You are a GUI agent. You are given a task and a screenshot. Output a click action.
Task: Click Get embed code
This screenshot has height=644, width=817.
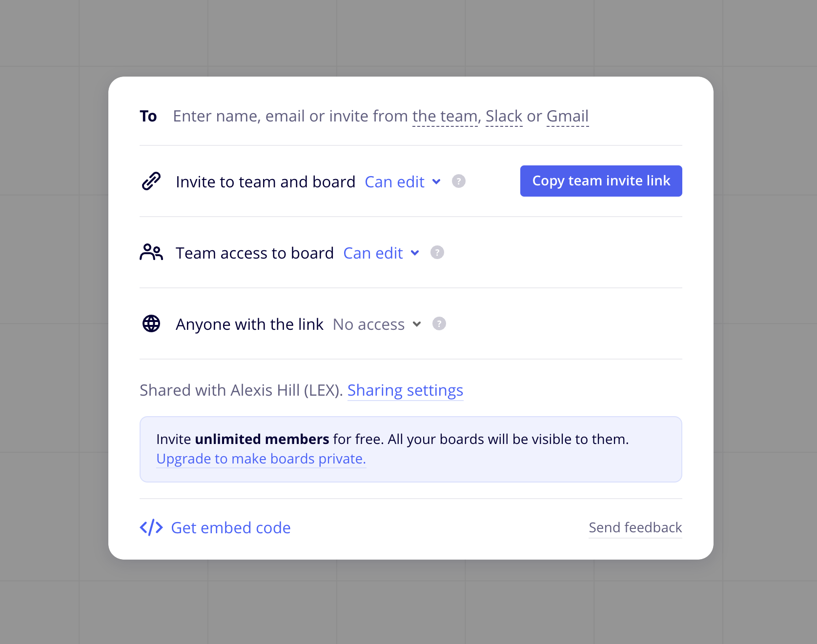[231, 528]
